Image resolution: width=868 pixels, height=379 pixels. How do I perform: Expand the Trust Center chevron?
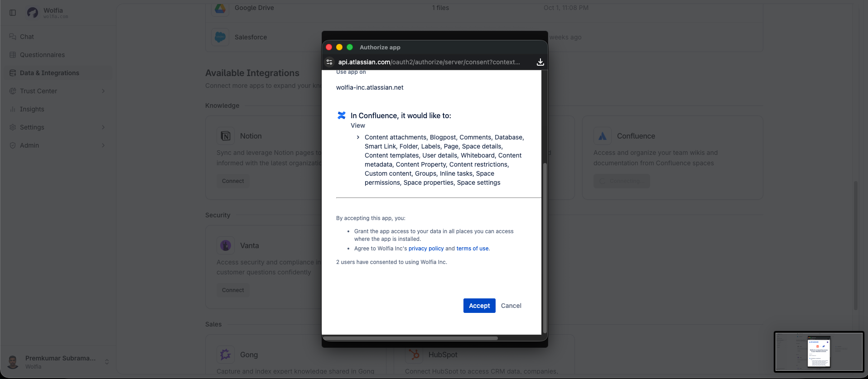(103, 91)
